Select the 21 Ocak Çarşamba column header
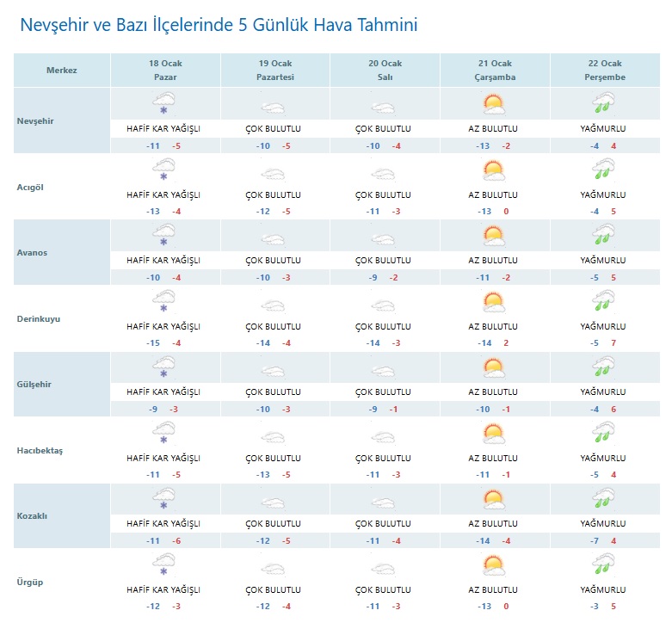This screenshot has width=672, height=635. pos(495,71)
